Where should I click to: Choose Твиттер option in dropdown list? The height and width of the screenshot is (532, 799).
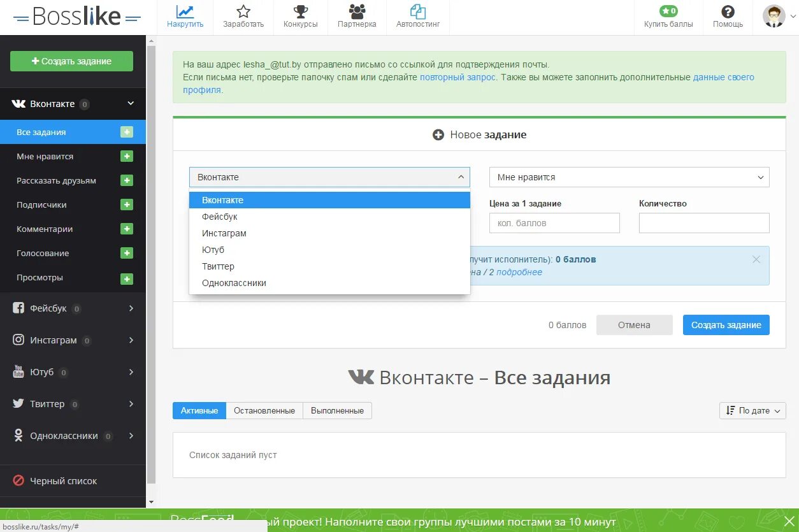coord(329,266)
